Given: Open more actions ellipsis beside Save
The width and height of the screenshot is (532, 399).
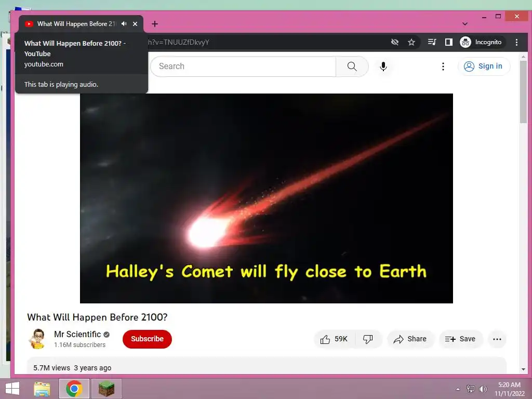Looking at the screenshot, I should pyautogui.click(x=497, y=339).
